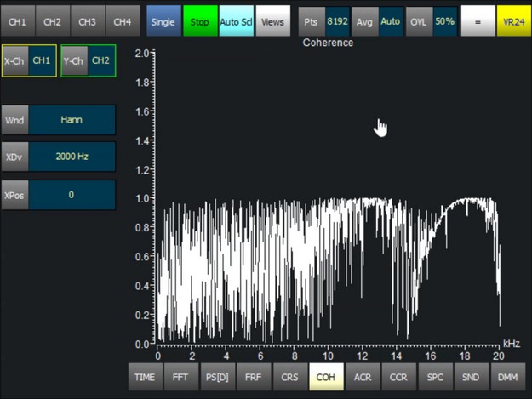Switch to the FFT analysis view
This screenshot has width=532, height=399.
(180, 376)
